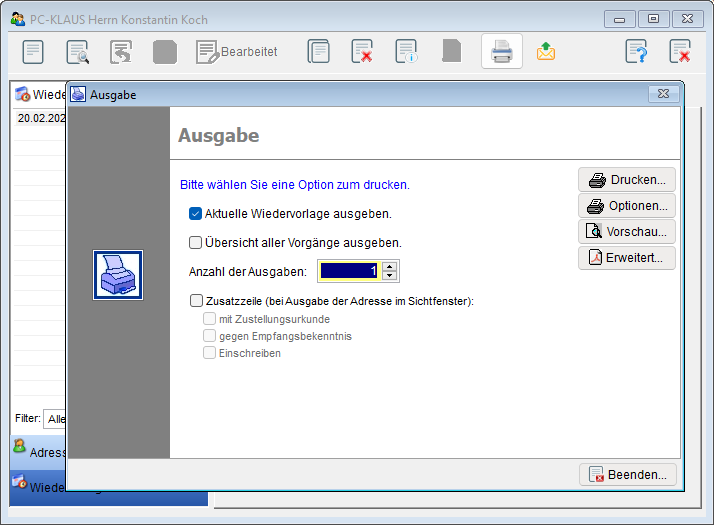Click the 'Bearbeitet' edit toolbar button
This screenshot has width=714, height=525.
(237, 51)
